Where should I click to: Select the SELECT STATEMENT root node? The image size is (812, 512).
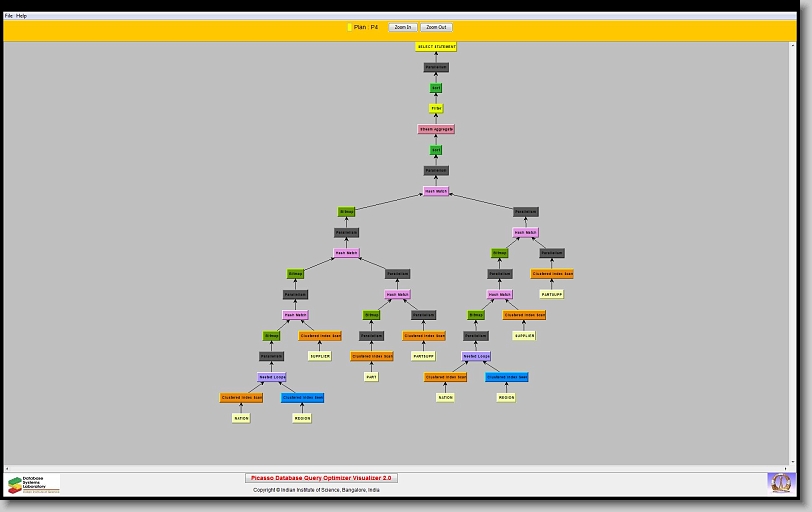pyautogui.click(x=436, y=47)
